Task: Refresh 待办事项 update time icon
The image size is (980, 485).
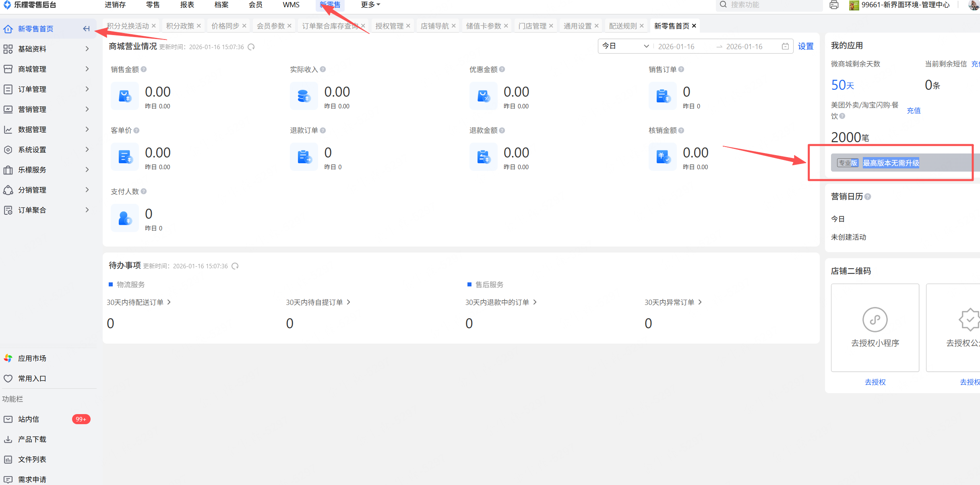Action: click(235, 266)
